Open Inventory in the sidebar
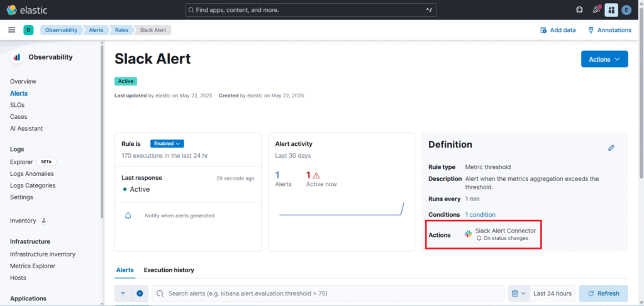644x306 pixels. [23, 221]
